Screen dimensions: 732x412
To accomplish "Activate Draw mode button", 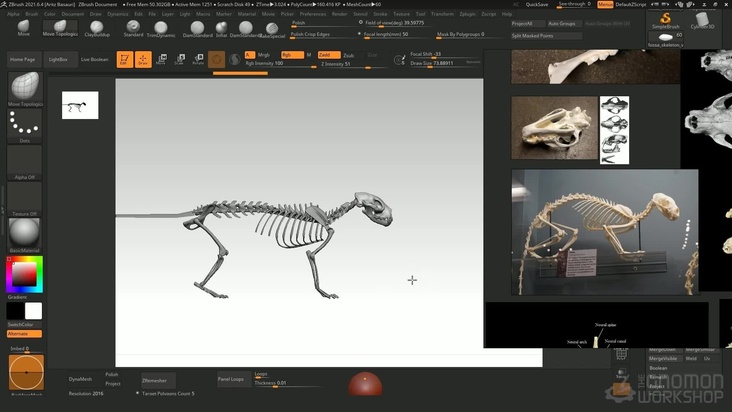I will [x=143, y=59].
